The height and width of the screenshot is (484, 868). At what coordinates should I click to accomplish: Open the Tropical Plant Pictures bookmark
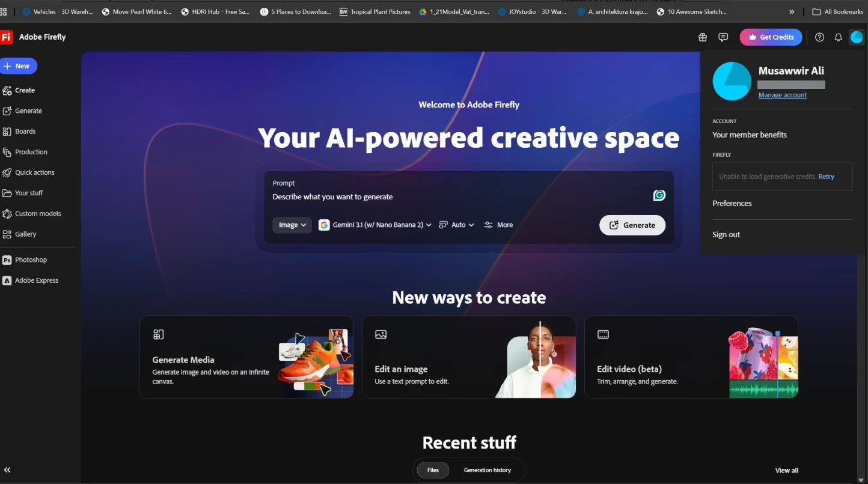click(375, 11)
